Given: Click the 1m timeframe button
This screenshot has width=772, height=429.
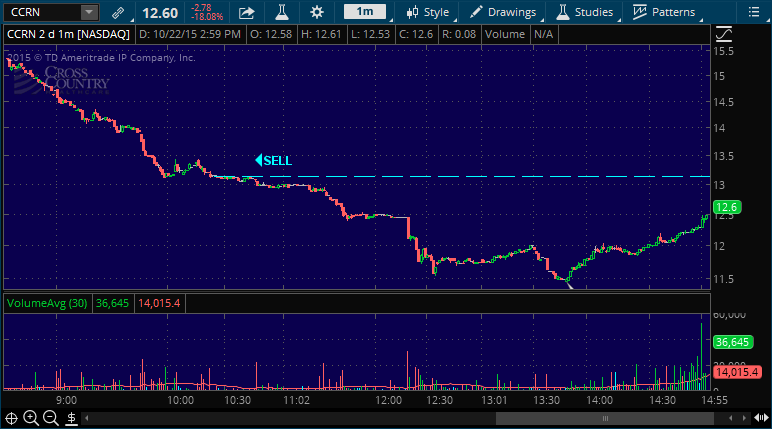Looking at the screenshot, I should [365, 13].
